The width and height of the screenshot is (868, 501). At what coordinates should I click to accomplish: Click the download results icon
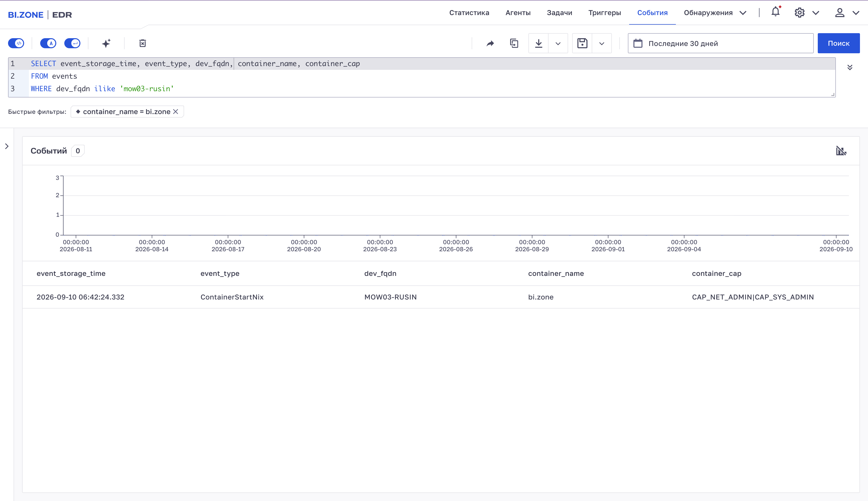click(538, 43)
